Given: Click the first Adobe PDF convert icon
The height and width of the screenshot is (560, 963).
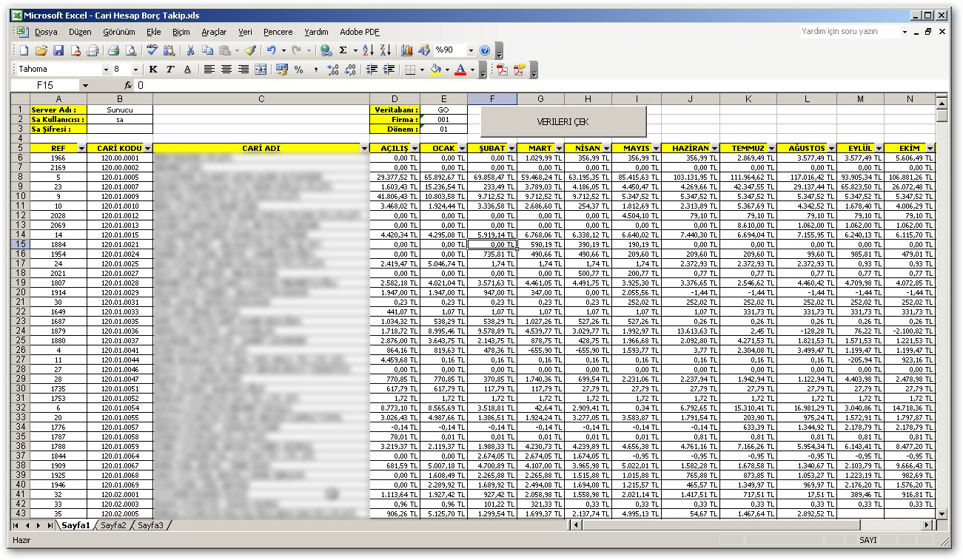Looking at the screenshot, I should pyautogui.click(x=503, y=70).
